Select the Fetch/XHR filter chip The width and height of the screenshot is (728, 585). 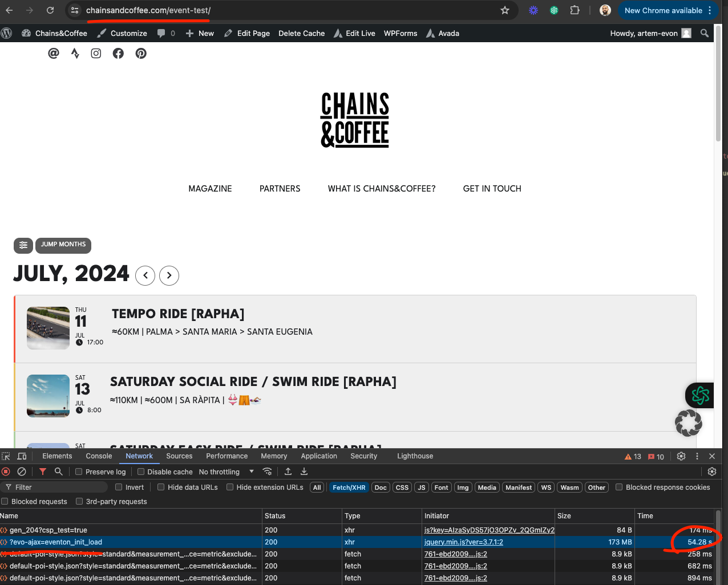tap(349, 487)
